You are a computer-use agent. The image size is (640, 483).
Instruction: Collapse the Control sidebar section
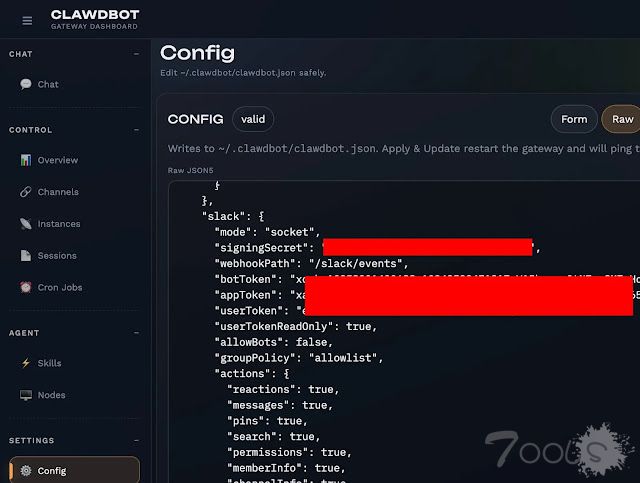136,130
